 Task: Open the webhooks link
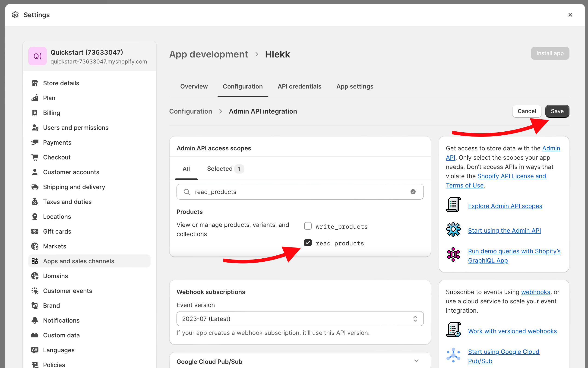[x=535, y=292]
